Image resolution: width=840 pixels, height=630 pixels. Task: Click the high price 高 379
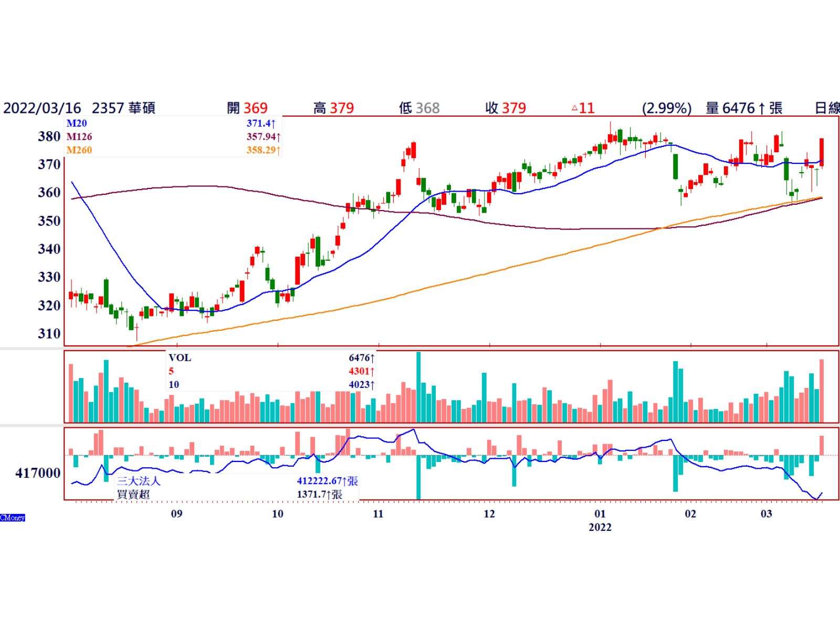pos(334,108)
